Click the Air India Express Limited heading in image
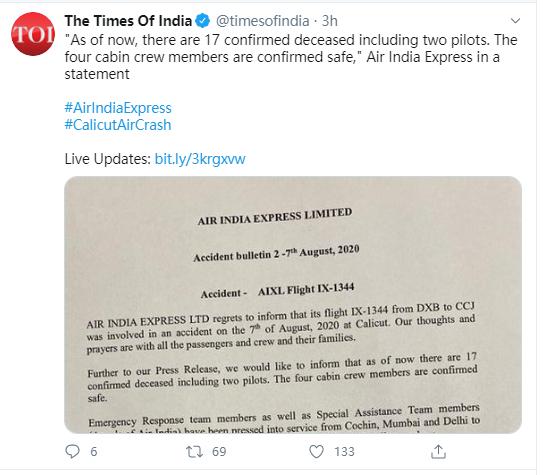 275,217
